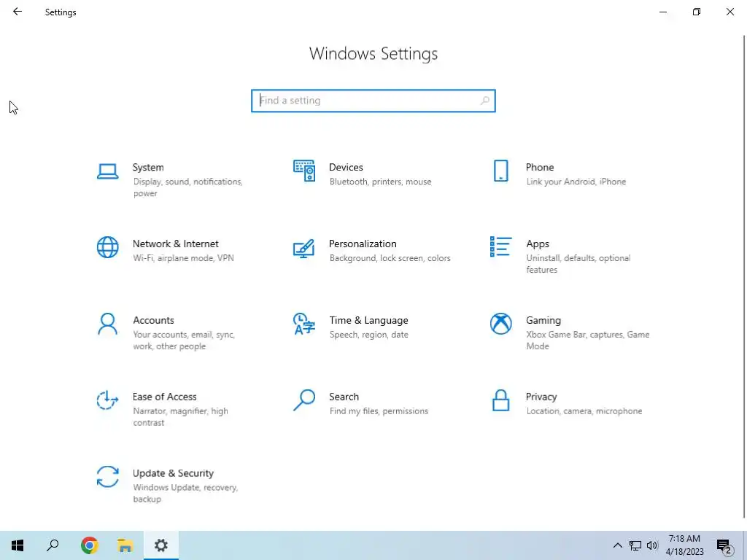Viewport: 747px width, 560px height.
Task: Click 'Windows Update, recovery, backup' text
Action: pyautogui.click(x=185, y=494)
